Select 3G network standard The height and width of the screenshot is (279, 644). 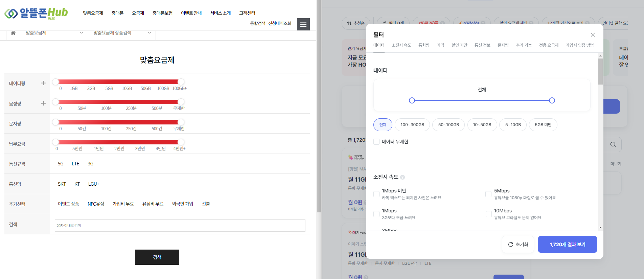coord(91,164)
